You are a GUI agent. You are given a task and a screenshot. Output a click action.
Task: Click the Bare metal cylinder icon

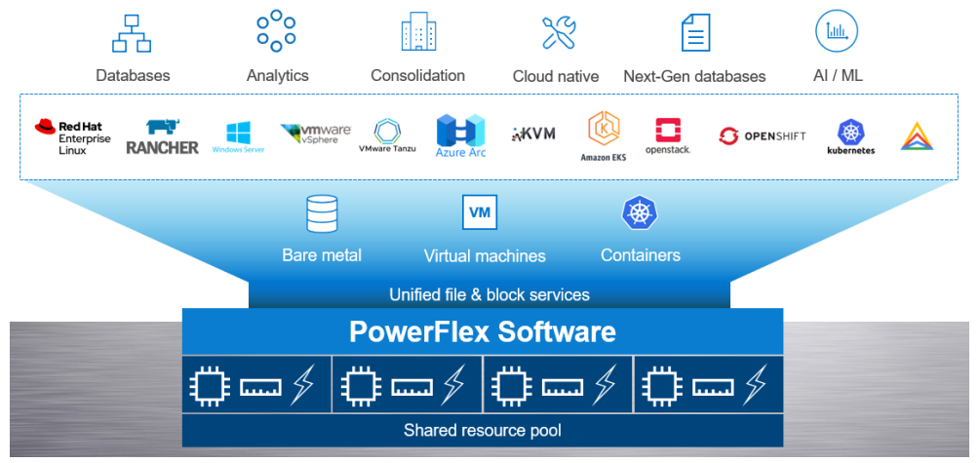pyautogui.click(x=322, y=214)
